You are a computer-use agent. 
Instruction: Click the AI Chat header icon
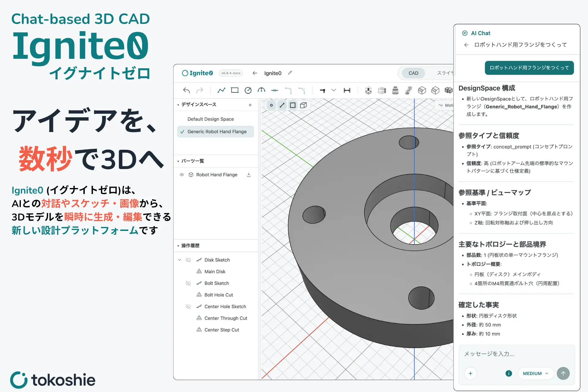(x=465, y=33)
